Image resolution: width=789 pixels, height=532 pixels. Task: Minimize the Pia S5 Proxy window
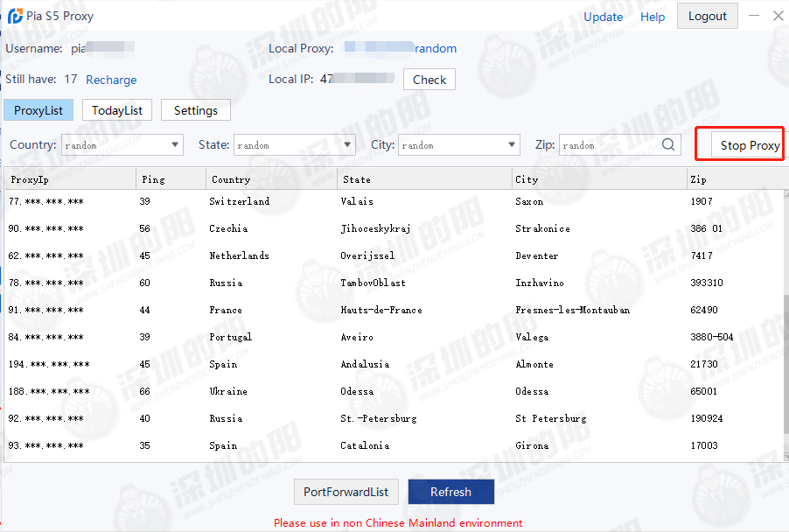[x=754, y=16]
